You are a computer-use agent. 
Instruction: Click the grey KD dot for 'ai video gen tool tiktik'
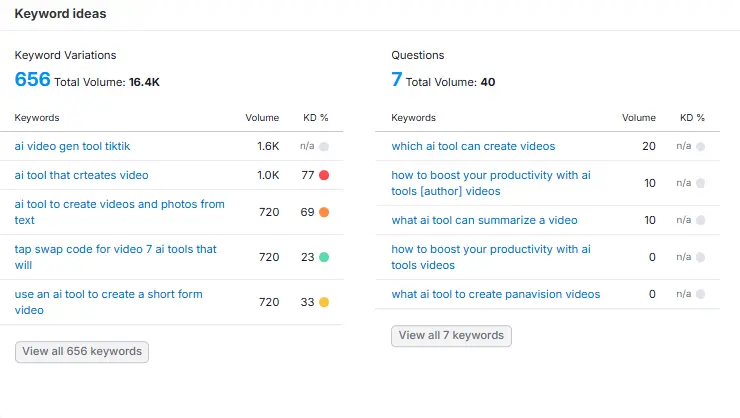click(324, 146)
